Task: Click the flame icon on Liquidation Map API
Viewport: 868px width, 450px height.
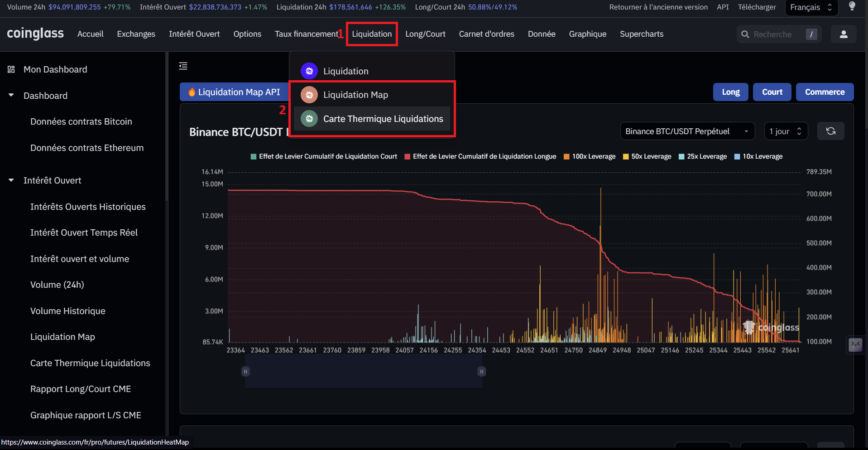Action: pyautogui.click(x=192, y=92)
